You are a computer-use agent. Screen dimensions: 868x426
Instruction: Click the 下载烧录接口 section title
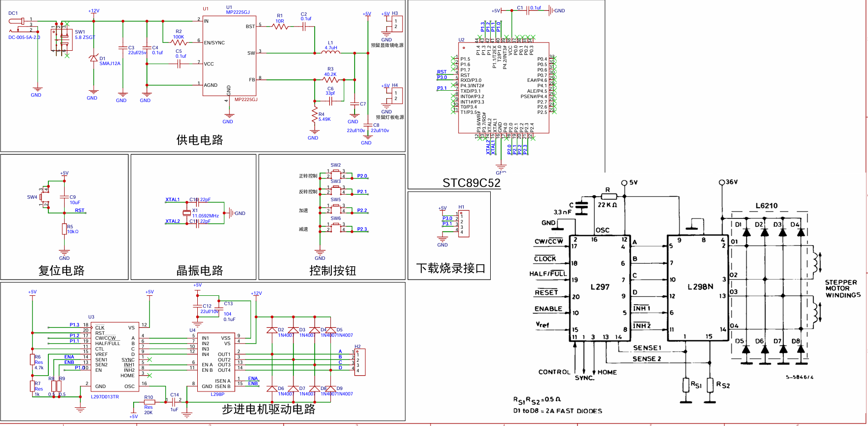coord(451,268)
